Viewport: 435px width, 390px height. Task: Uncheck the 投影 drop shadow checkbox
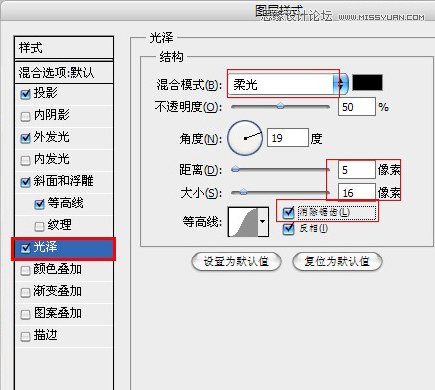(x=25, y=94)
